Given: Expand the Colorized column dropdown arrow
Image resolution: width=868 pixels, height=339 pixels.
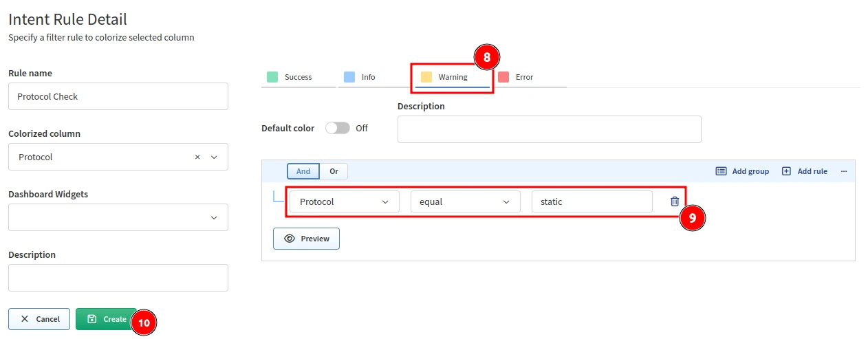Looking at the screenshot, I should click(x=214, y=157).
